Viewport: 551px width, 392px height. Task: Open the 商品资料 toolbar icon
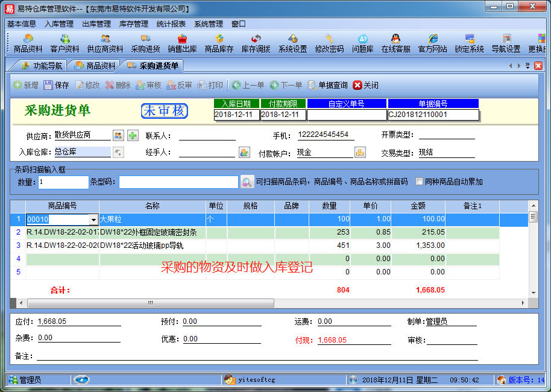28,43
